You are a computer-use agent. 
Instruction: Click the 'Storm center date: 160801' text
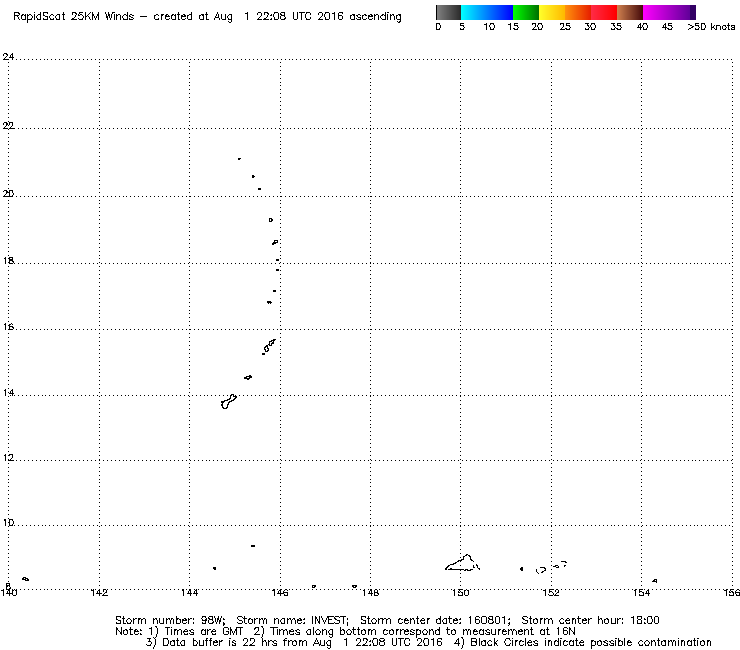tap(435, 620)
